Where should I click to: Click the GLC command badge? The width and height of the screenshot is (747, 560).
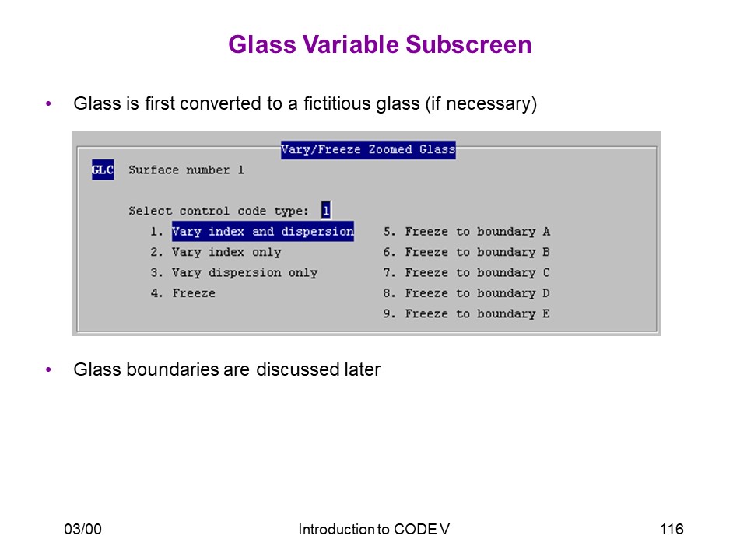tap(103, 170)
